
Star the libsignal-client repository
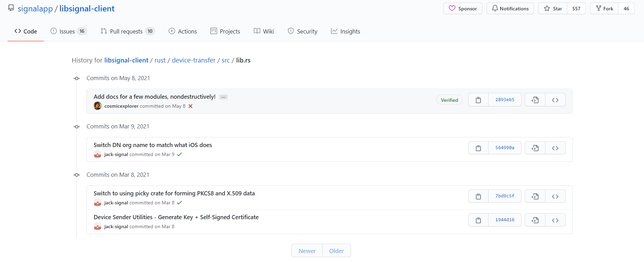click(x=553, y=8)
